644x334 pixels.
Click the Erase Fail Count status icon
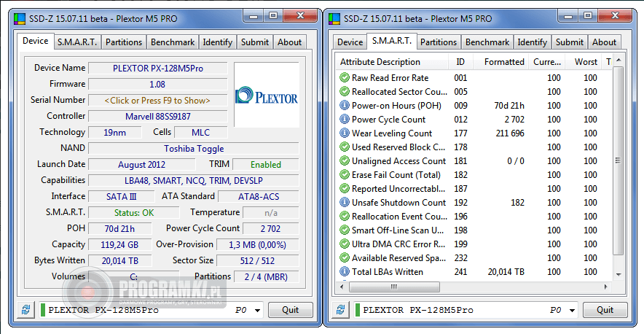(344, 175)
